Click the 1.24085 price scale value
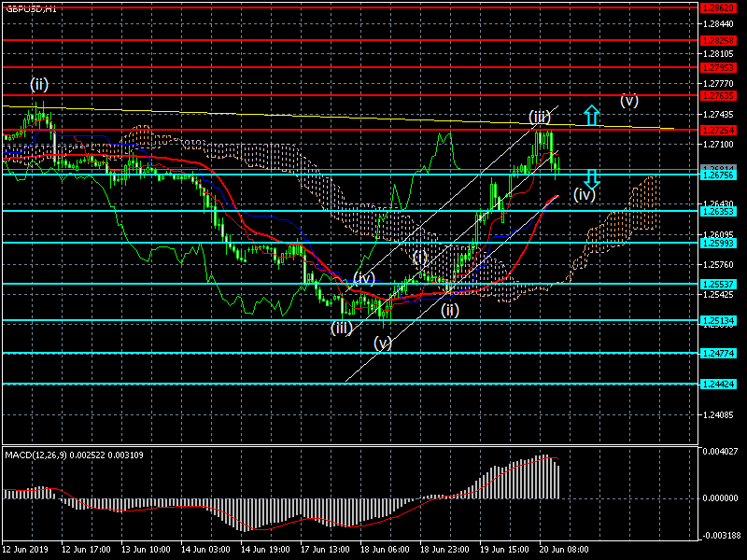This screenshot has height=560, width=747. (x=718, y=415)
